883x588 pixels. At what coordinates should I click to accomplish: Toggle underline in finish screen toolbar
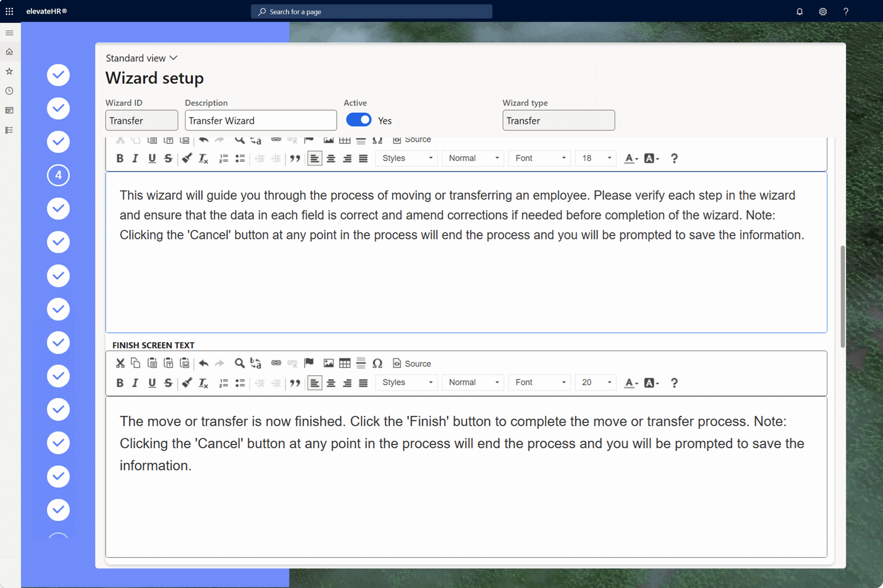[x=152, y=383]
